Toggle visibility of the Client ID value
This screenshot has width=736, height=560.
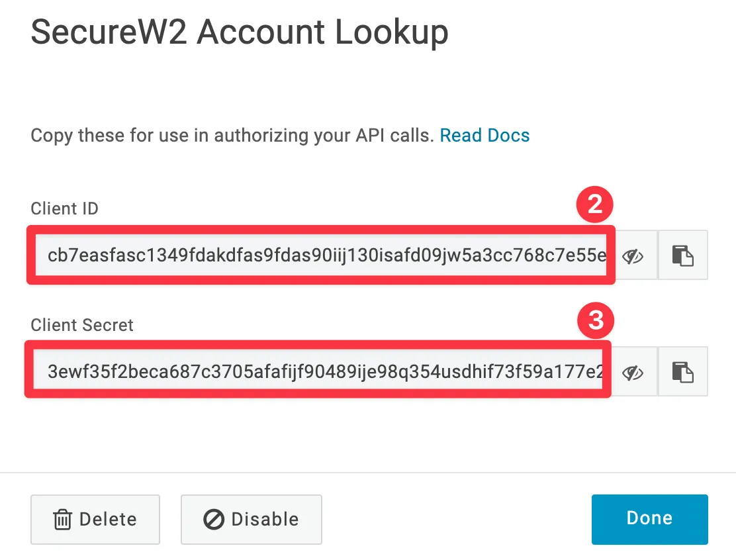click(633, 256)
